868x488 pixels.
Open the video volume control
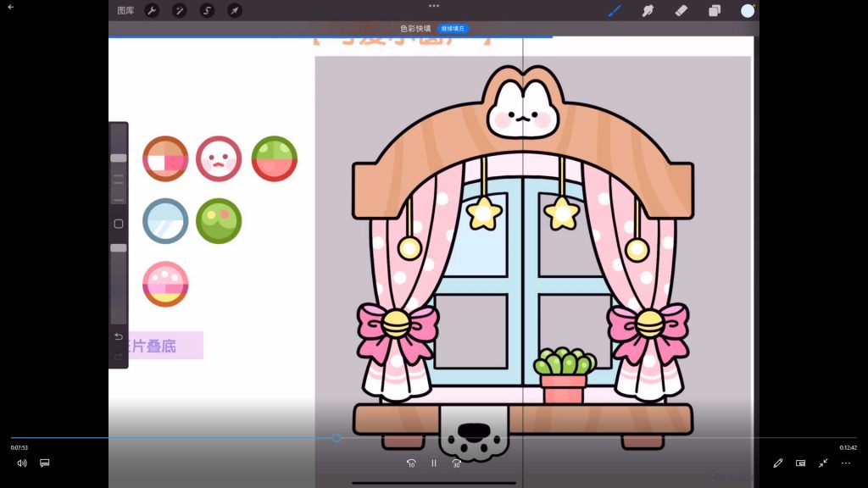click(21, 463)
